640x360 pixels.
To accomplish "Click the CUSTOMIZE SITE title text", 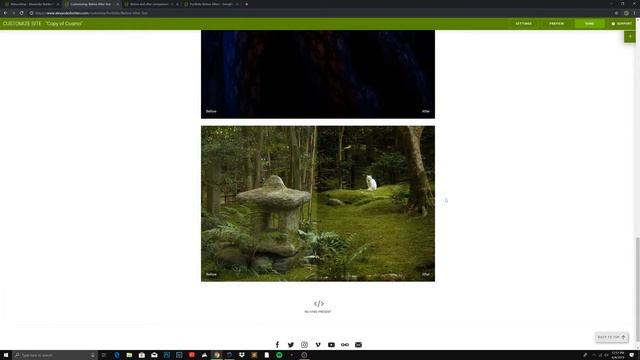I will (22, 24).
